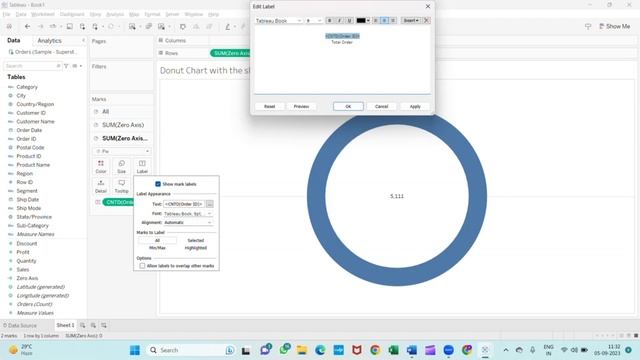The width and height of the screenshot is (640, 360).
Task: Select the Sub-Category field
Action: tap(33, 225)
